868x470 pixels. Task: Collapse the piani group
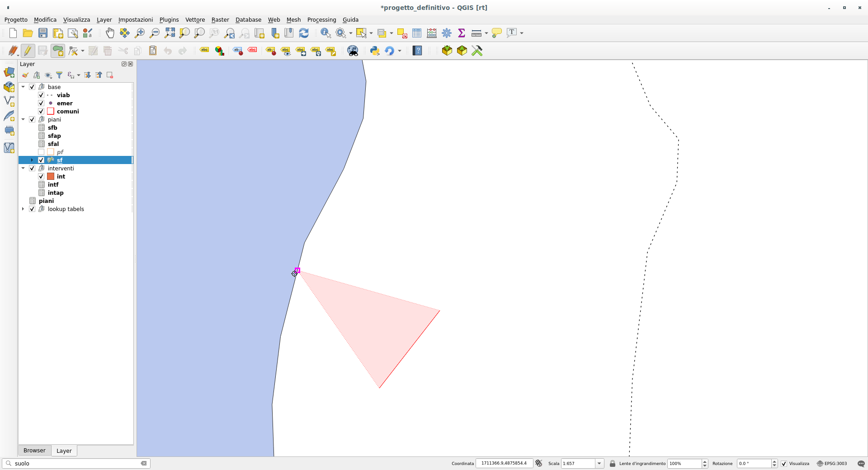pos(23,119)
